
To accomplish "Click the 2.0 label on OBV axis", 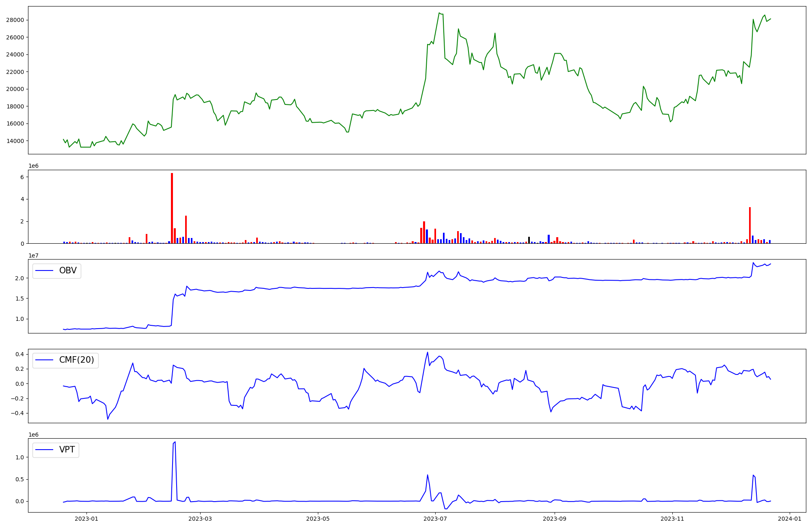I will pyautogui.click(x=19, y=279).
